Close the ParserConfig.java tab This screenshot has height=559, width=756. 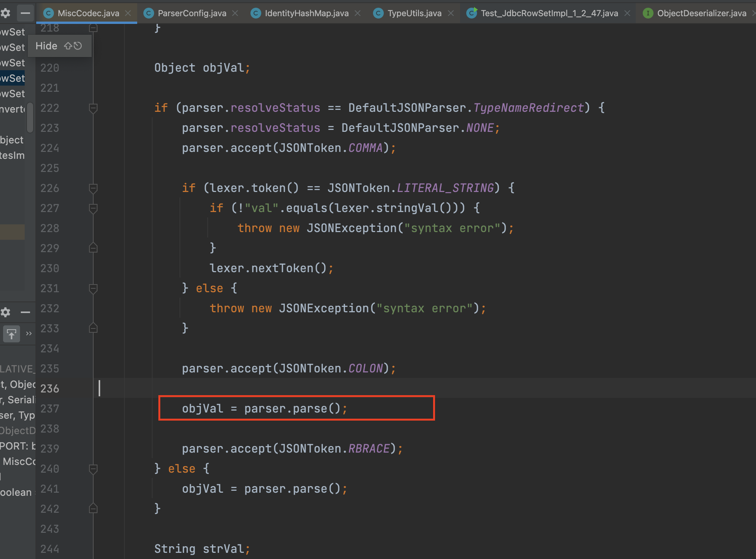(x=235, y=13)
